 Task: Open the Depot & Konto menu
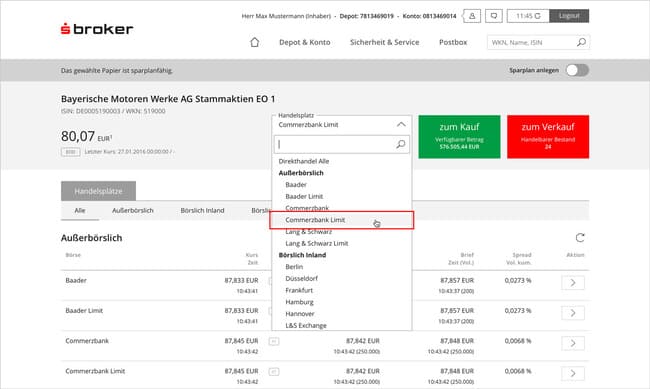[305, 42]
